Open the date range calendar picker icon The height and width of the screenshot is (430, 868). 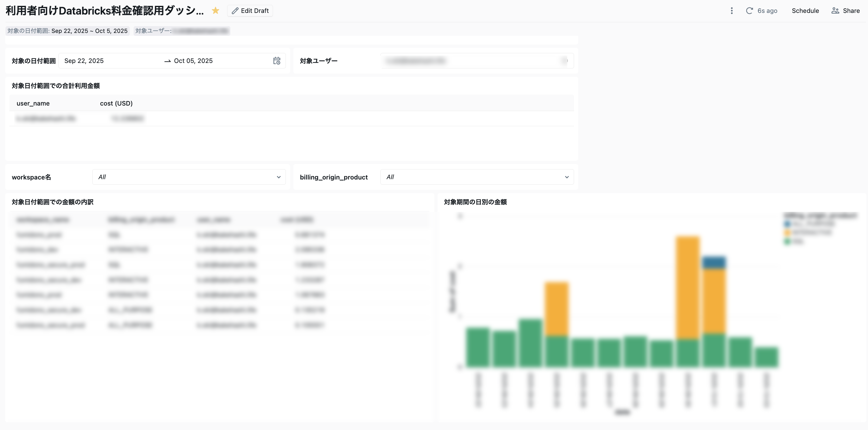coord(277,61)
